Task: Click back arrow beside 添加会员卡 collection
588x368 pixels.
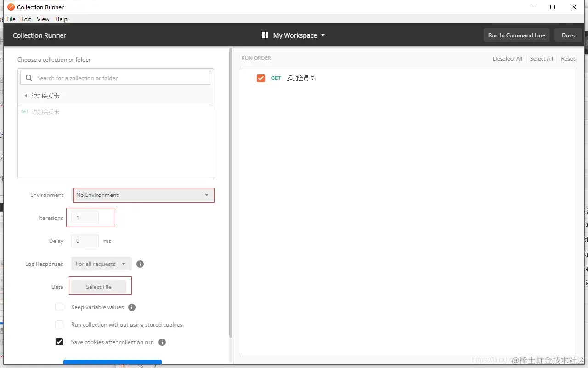Action: tap(26, 96)
